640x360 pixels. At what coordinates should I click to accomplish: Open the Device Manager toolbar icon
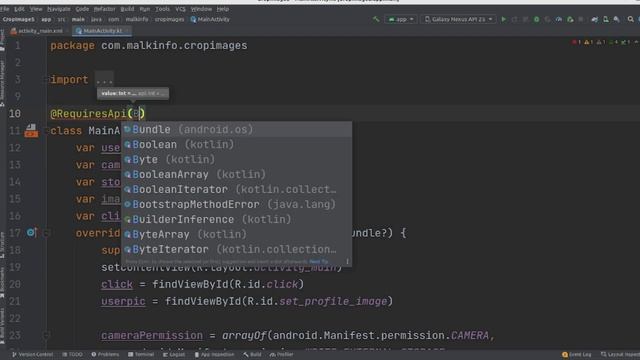pos(606,19)
